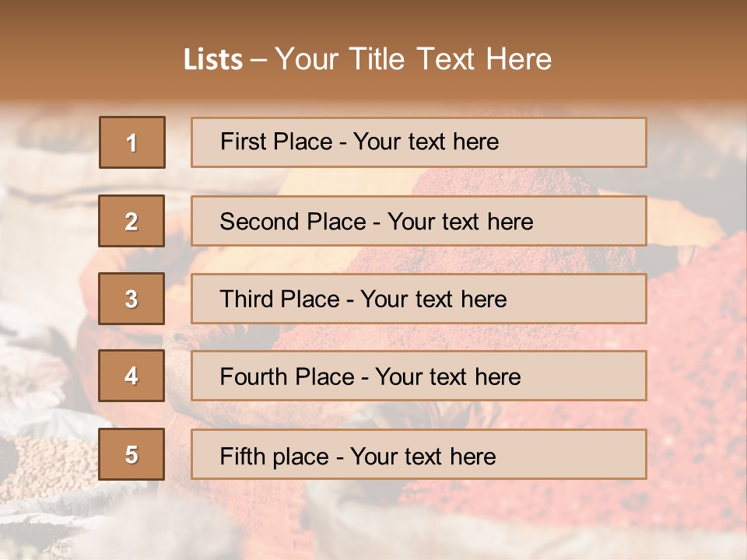The image size is (747, 560).
Task: Click "Your text here" in Third Place row
Action: [x=433, y=299]
